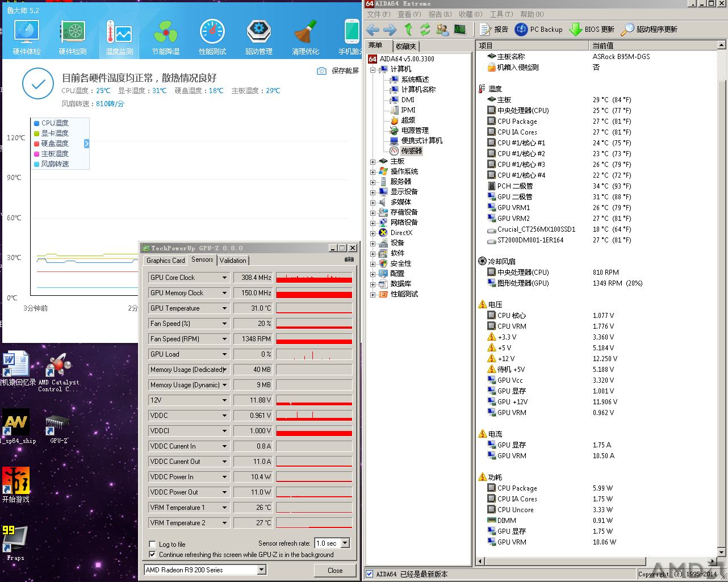Click Fan Speed (RPM) graph bar
Screen dimensions: 728x582
314,339
